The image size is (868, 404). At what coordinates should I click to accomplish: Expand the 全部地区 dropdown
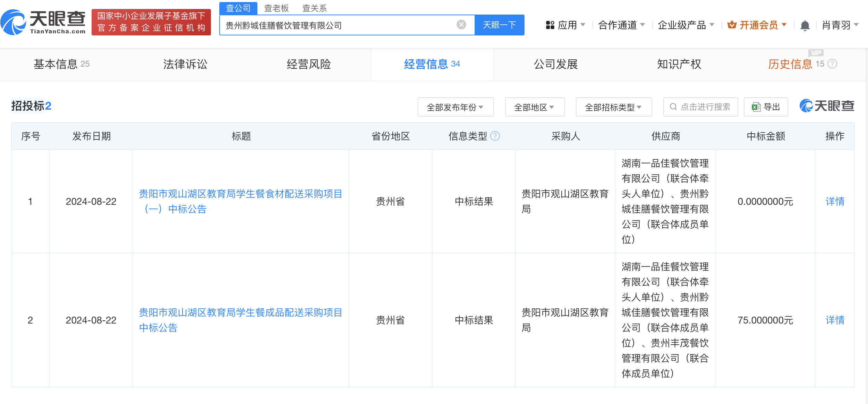point(535,107)
